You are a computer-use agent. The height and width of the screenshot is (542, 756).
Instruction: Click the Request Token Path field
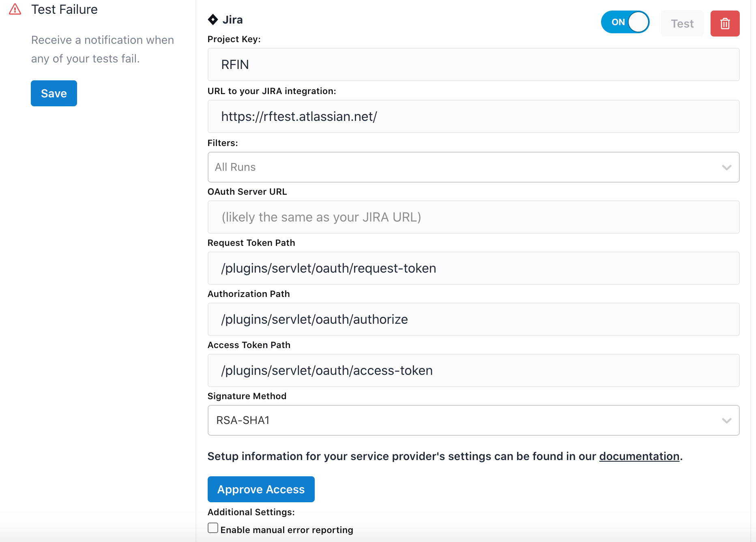473,268
